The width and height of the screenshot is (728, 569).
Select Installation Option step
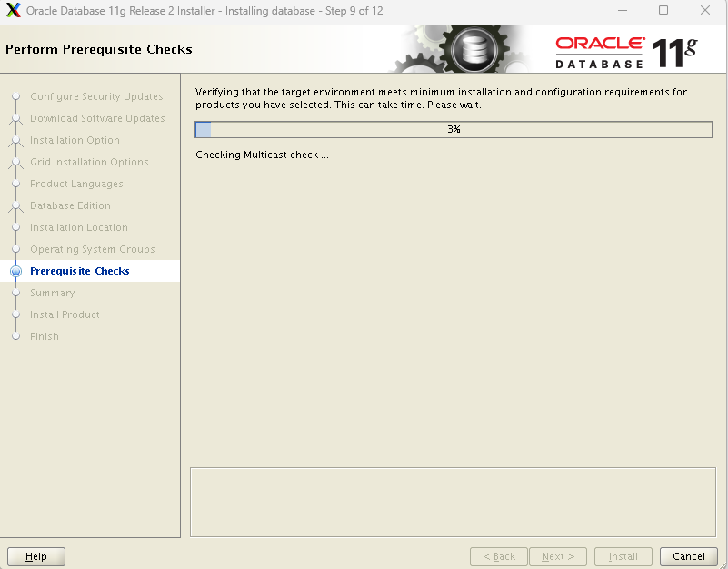click(x=75, y=140)
